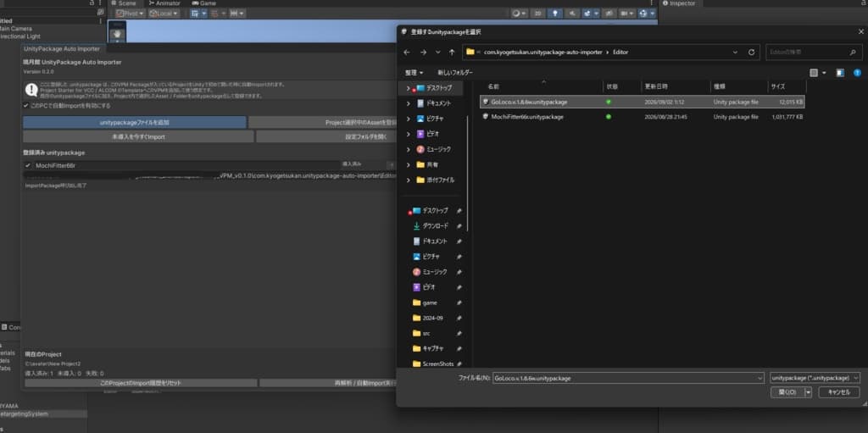
Task: Open the Unity Local/Global dropdown
Action: pyautogui.click(x=164, y=14)
